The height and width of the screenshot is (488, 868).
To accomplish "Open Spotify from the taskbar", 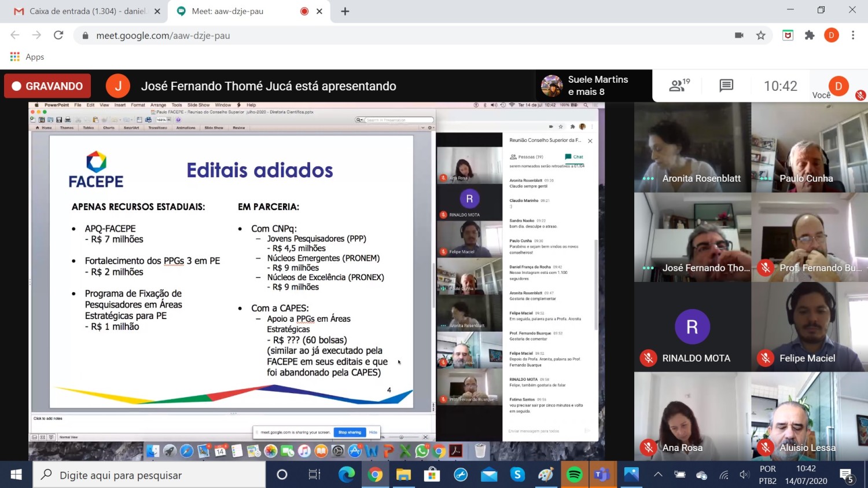I will coord(574,475).
